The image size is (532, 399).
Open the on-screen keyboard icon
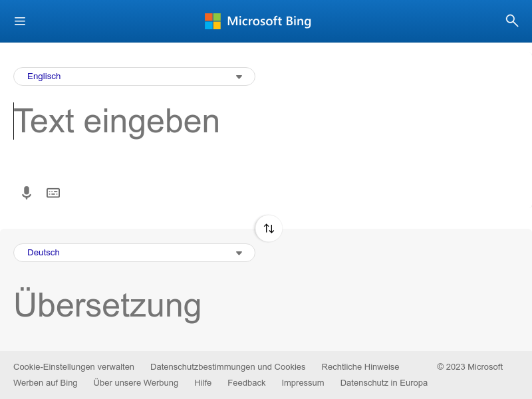pyautogui.click(x=53, y=193)
